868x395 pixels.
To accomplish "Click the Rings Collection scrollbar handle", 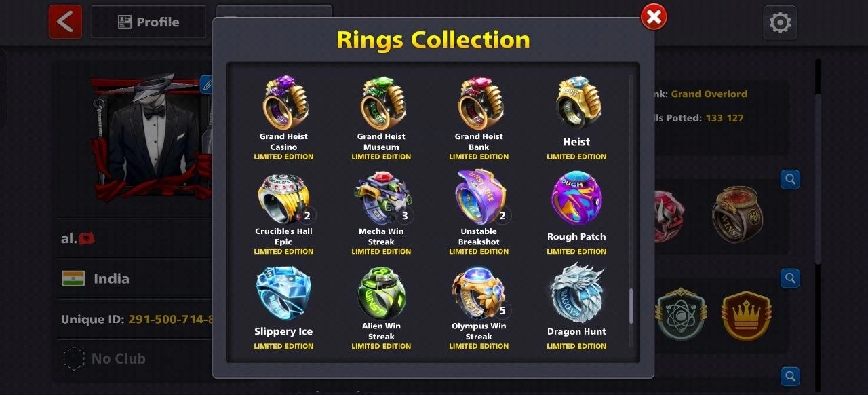I will pos(631,306).
